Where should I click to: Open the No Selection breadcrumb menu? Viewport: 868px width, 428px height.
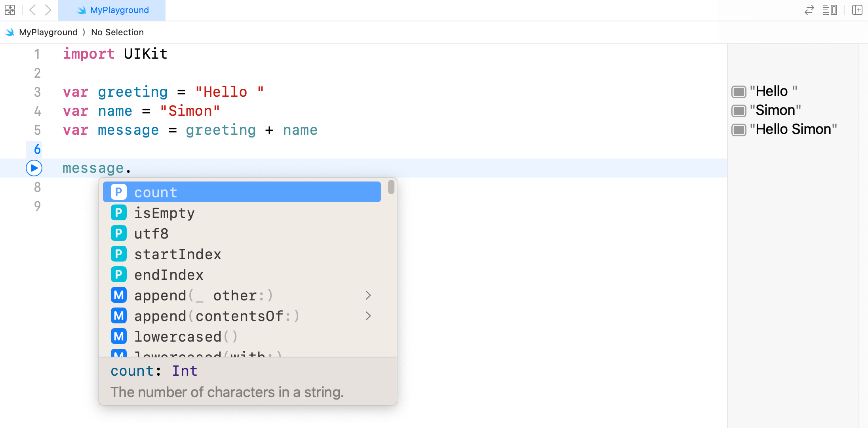pyautogui.click(x=117, y=32)
